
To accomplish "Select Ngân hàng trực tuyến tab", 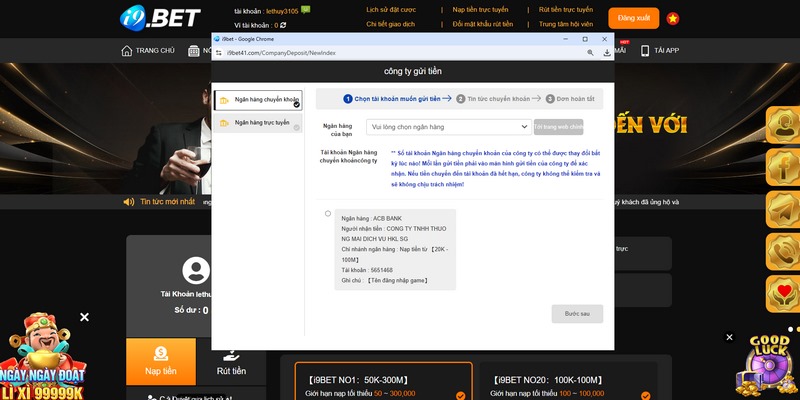I will [258, 123].
